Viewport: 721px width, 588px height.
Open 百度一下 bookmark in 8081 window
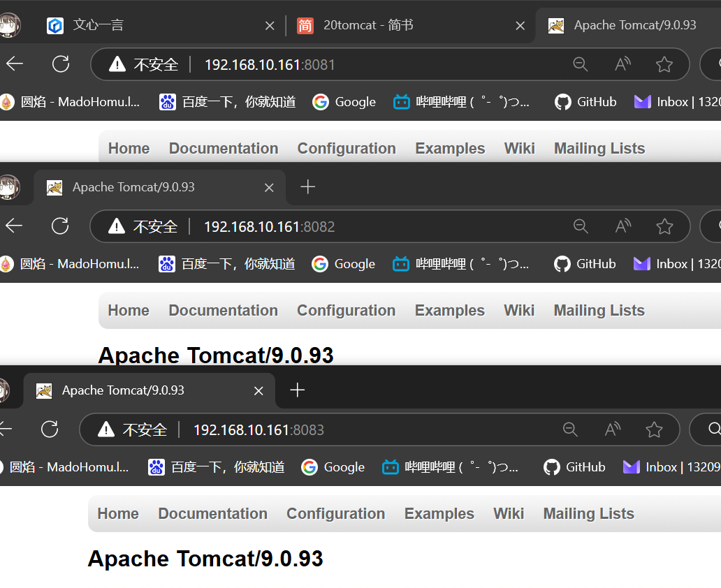coord(227,101)
